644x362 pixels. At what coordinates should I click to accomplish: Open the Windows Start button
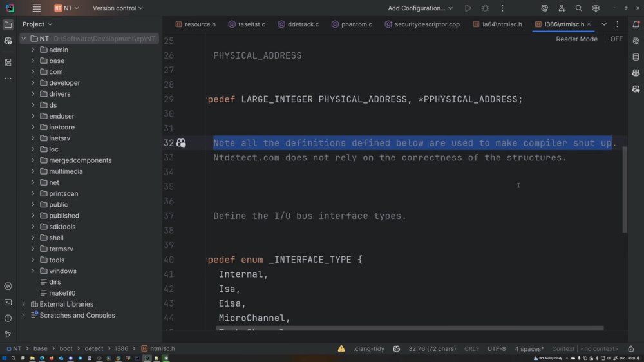tap(4, 358)
